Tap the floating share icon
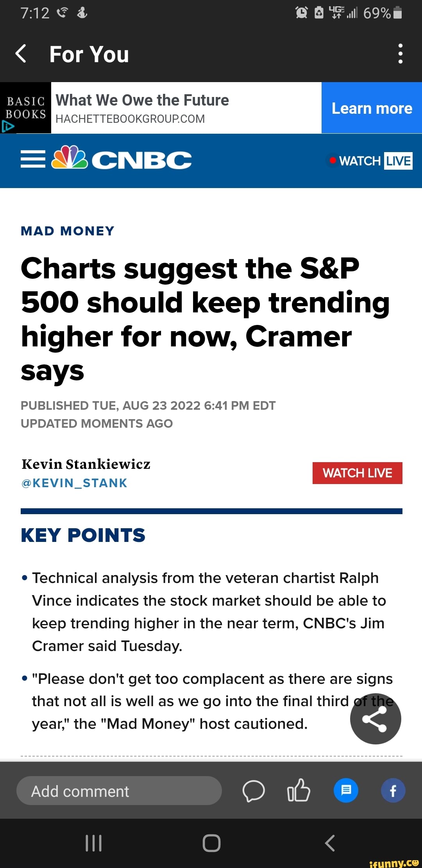The height and width of the screenshot is (868, 422). (x=376, y=719)
